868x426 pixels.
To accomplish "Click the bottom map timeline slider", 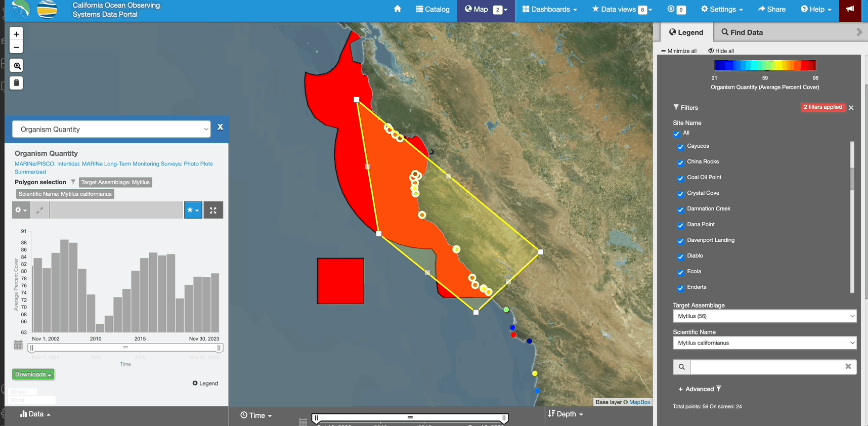I will pyautogui.click(x=410, y=418).
